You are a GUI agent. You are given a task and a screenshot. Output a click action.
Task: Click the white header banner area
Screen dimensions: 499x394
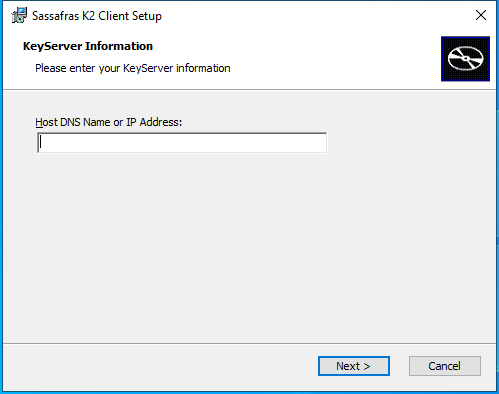[x=300, y=60]
